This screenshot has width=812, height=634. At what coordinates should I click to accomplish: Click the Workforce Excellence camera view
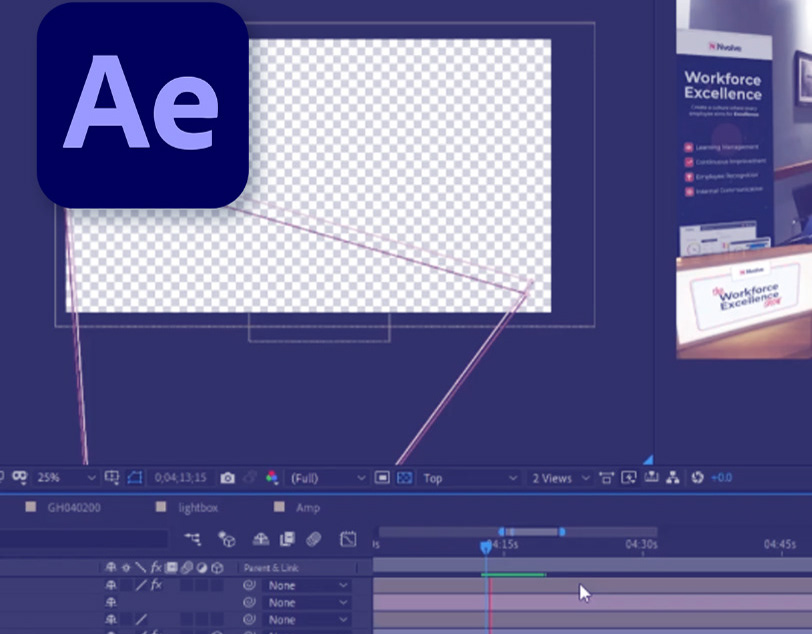[x=744, y=179]
